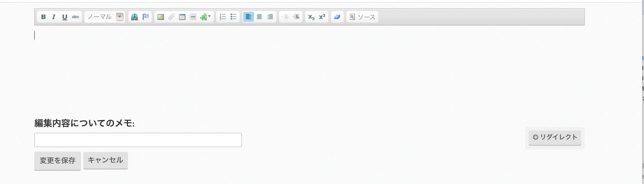Apply superscript formatting
Viewport: 644px width, 184px height.
point(322,17)
